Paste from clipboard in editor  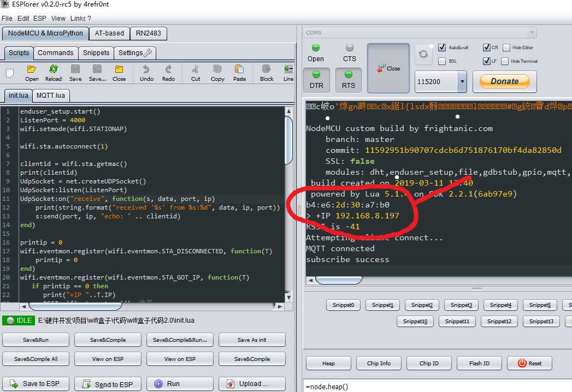pyautogui.click(x=239, y=73)
